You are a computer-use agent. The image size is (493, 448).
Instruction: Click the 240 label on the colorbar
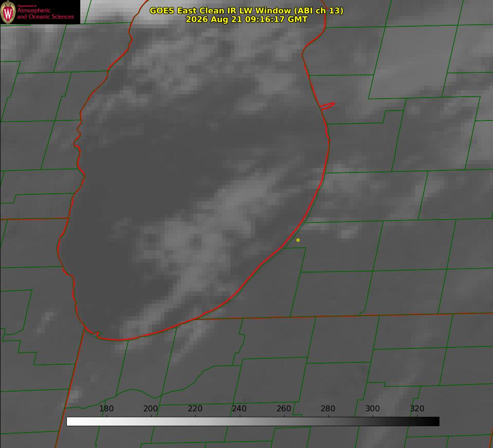239,408
